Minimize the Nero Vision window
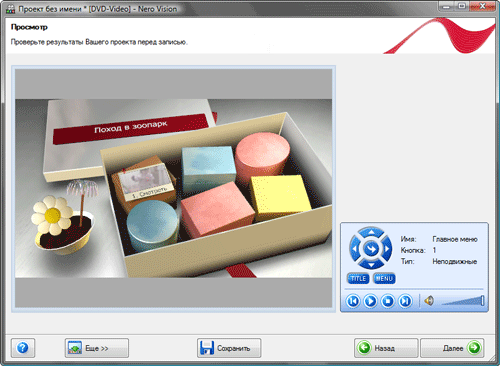 [x=447, y=6]
